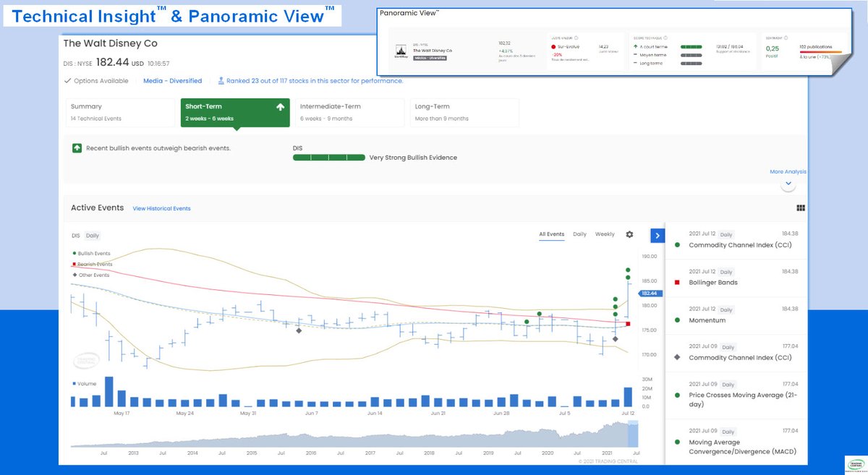868x475 pixels.
Task: Toggle Bullish Events in chart legend
Action: point(92,254)
